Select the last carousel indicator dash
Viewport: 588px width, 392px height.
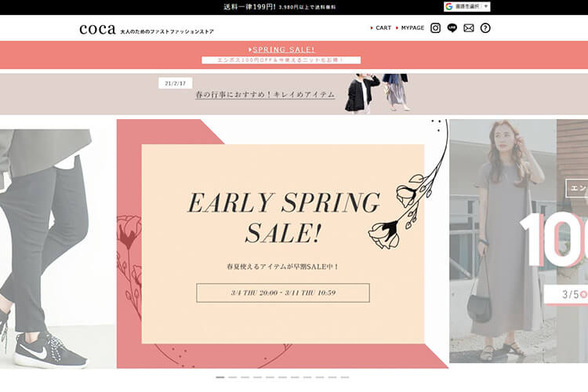[345, 377]
